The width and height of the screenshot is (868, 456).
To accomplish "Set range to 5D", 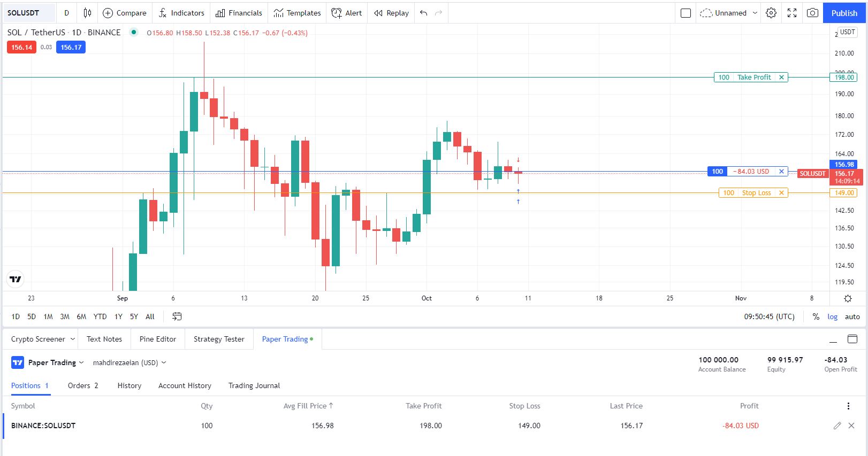I will point(32,316).
